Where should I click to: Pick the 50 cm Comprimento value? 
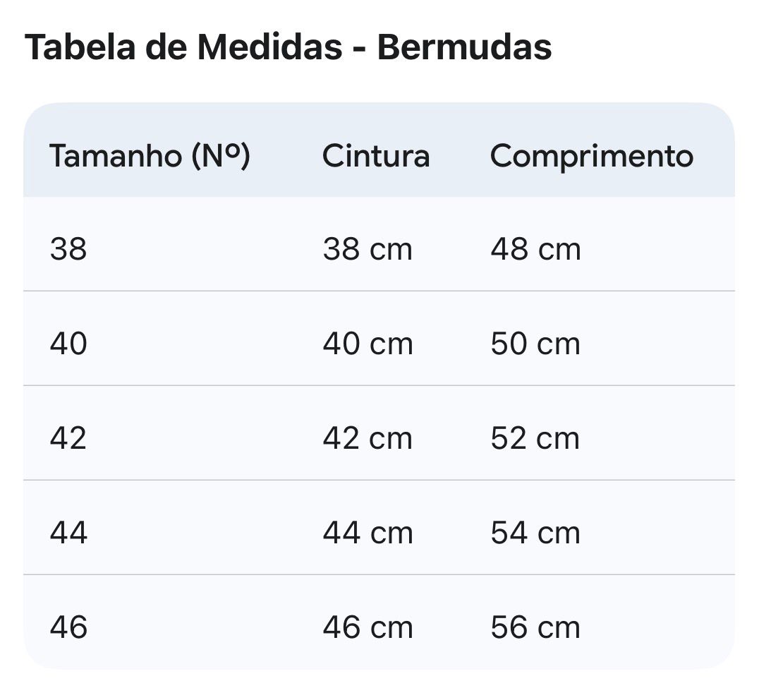point(535,344)
